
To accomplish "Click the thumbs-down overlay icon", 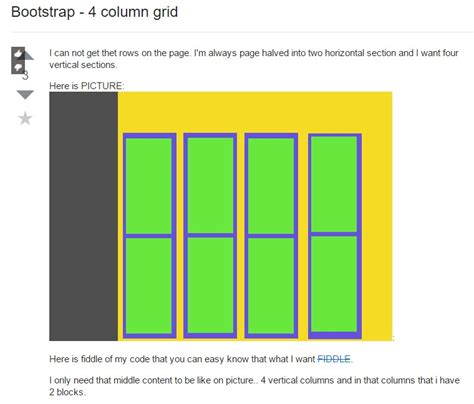I will (18, 67).
